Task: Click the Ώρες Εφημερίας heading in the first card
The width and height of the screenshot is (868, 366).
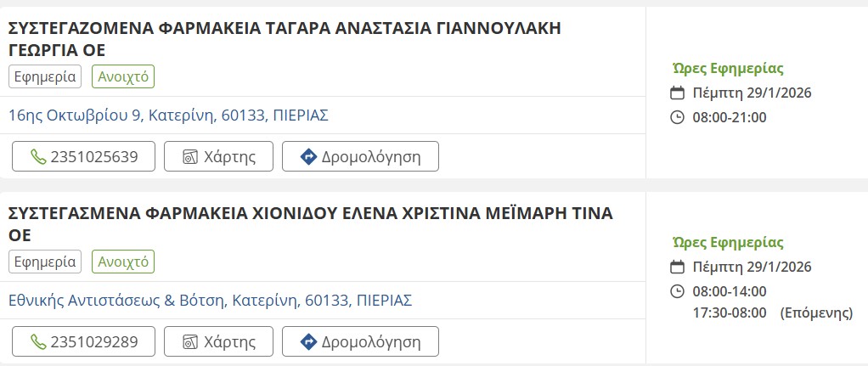Action: pyautogui.click(x=727, y=69)
